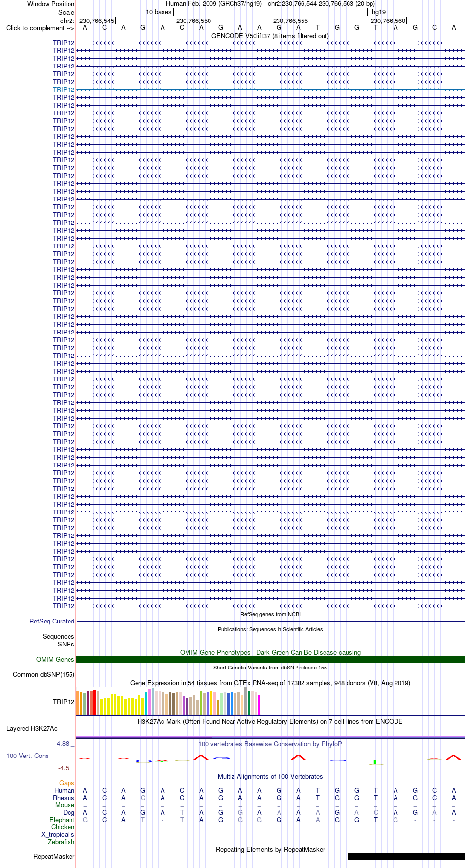Click the purple H3K27Ac signal bar
This screenshot has width=465, height=868.
tap(270, 737)
